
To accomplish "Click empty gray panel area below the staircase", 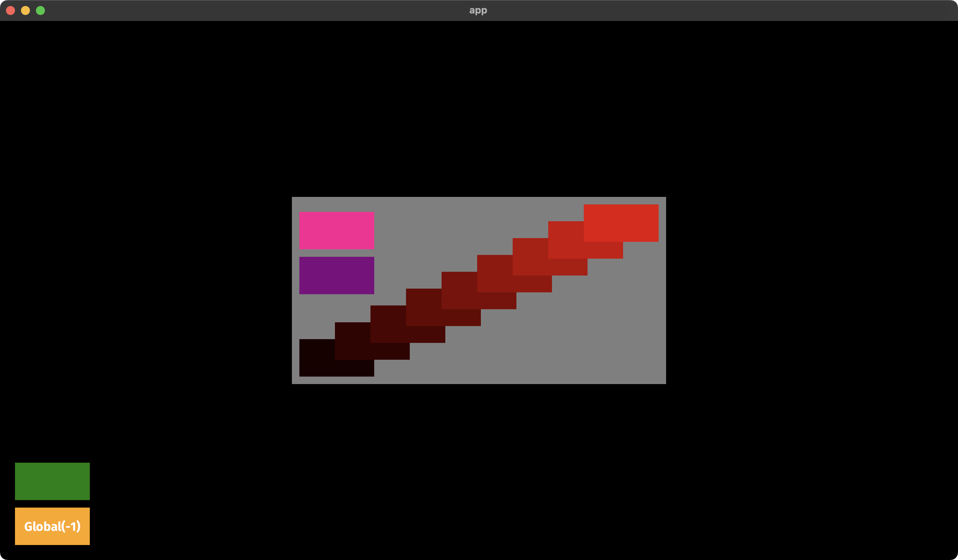I will (551, 350).
